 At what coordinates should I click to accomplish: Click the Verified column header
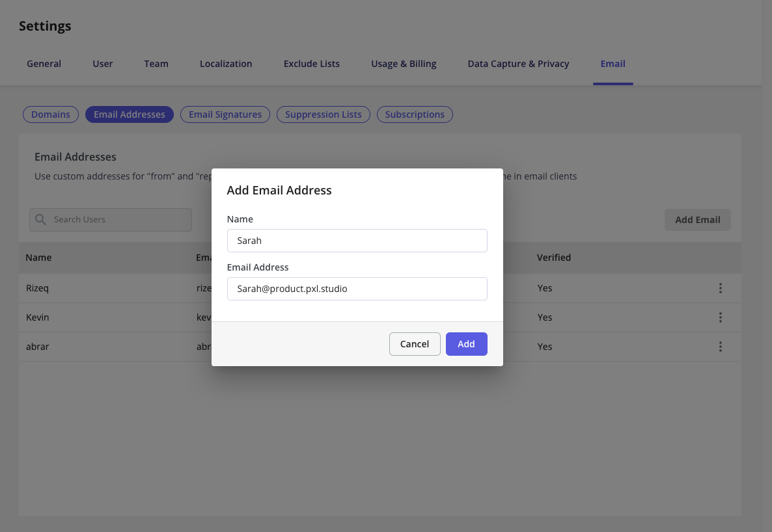pos(554,258)
